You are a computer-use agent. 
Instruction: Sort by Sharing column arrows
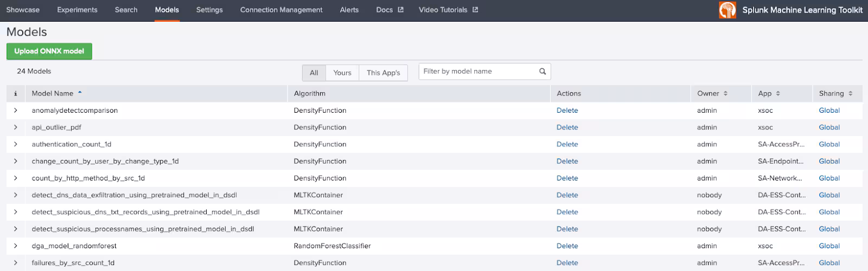pos(850,94)
